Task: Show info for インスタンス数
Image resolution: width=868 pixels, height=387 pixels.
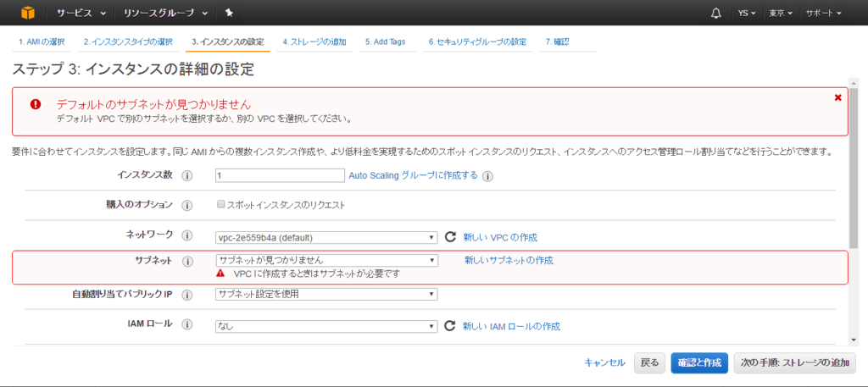Action: click(x=187, y=176)
